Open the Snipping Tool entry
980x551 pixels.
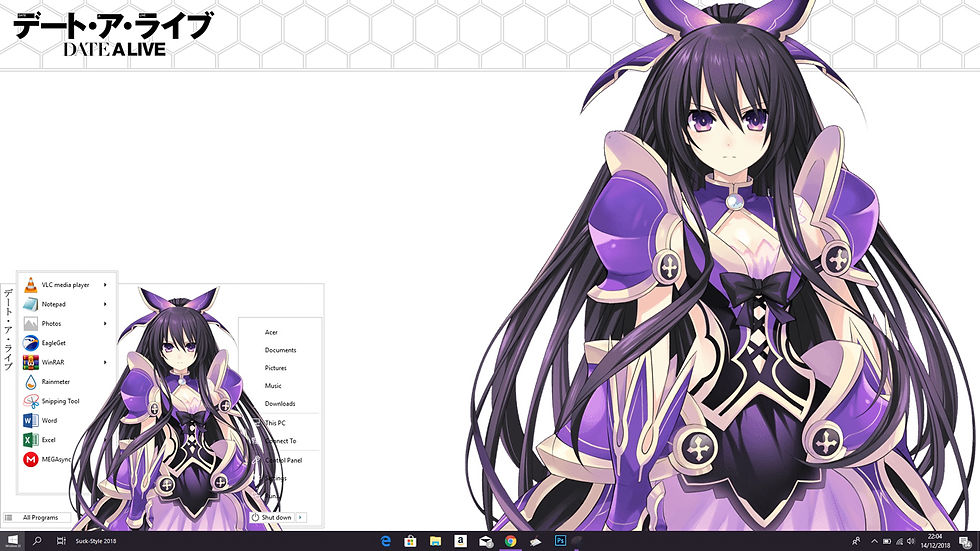point(66,401)
